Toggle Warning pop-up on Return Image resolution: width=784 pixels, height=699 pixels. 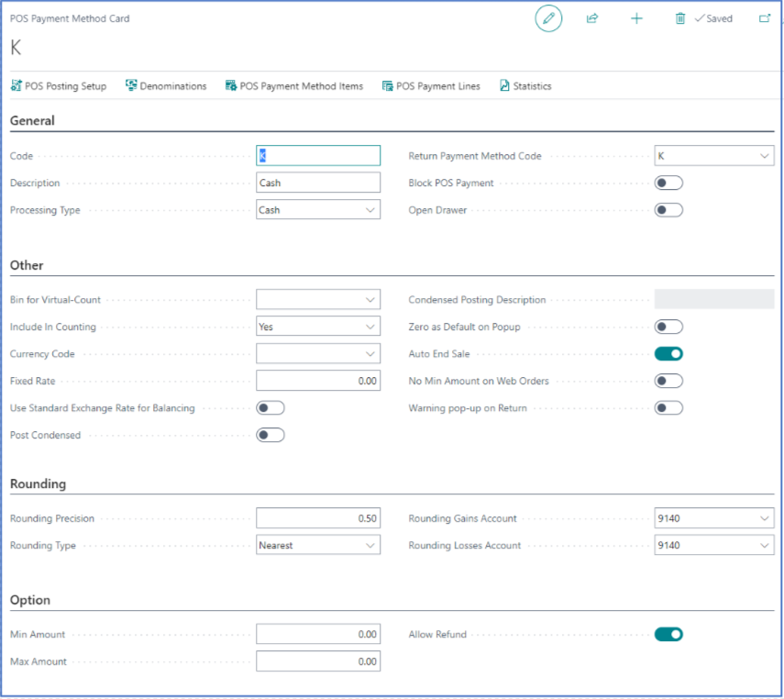668,408
